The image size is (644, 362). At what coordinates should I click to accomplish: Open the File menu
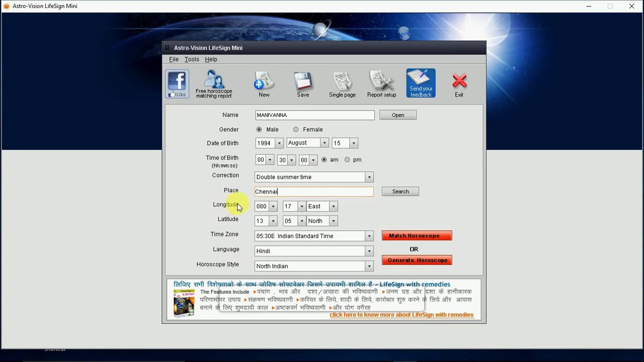(174, 59)
